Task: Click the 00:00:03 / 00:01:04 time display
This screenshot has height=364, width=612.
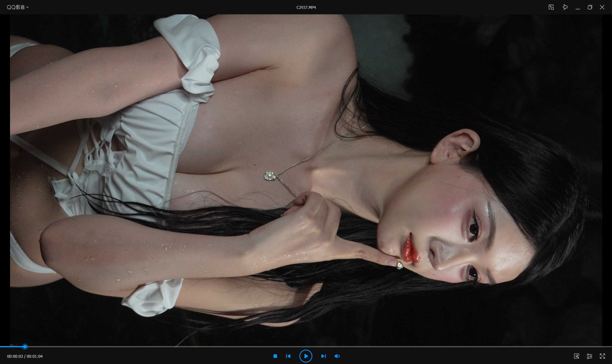Action: 25,356
